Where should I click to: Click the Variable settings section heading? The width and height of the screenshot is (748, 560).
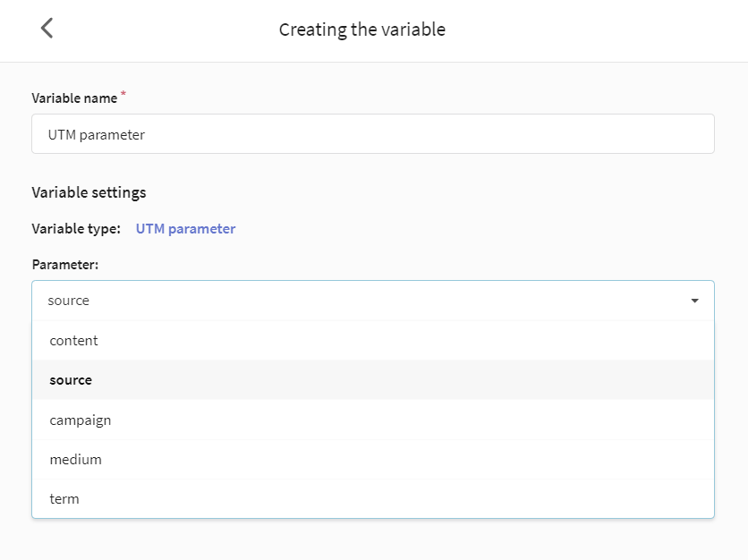pyautogui.click(x=89, y=192)
